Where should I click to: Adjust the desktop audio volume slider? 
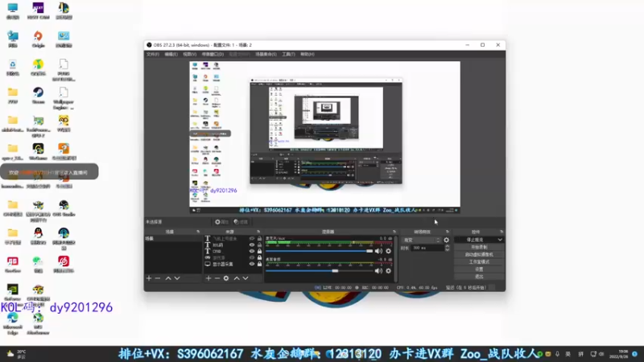pyautogui.click(x=320, y=271)
